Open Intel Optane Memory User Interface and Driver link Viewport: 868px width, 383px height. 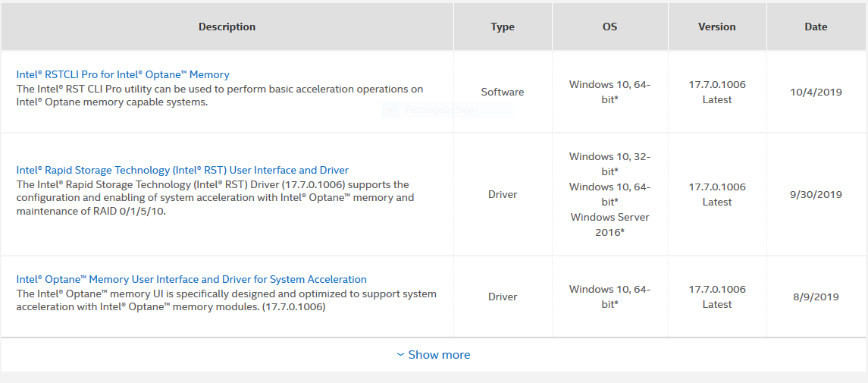(x=192, y=280)
